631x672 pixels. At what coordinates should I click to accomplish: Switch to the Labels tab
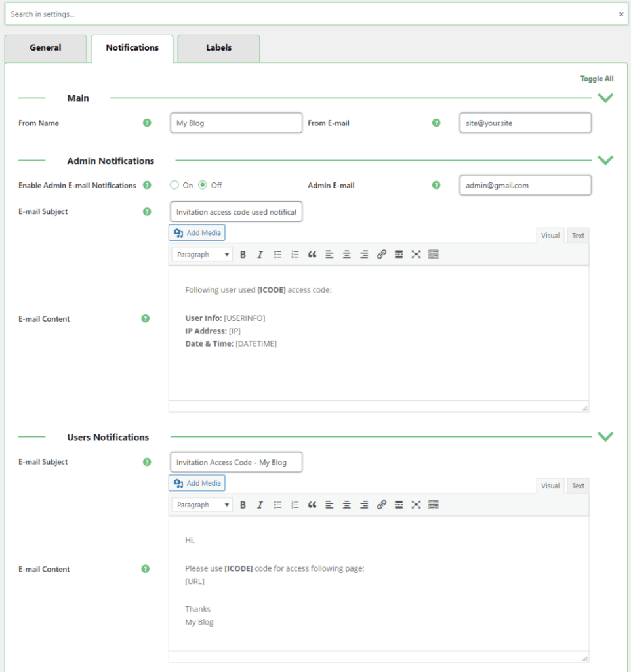(218, 48)
